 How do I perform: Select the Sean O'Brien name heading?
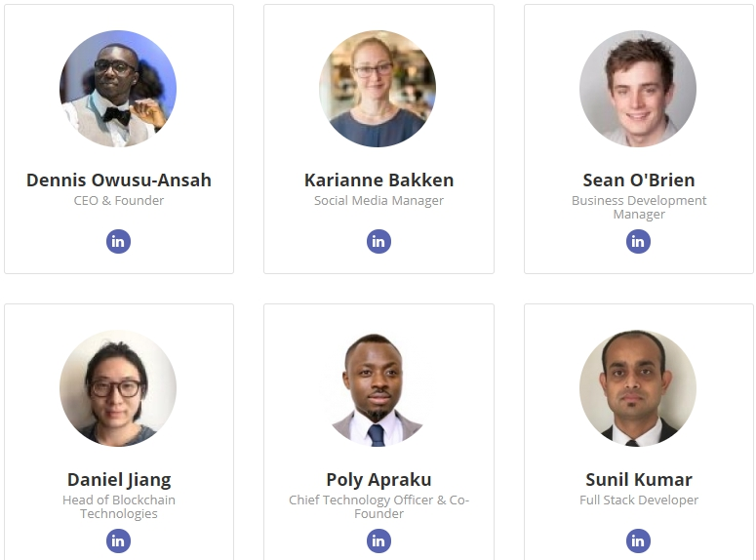click(x=639, y=180)
